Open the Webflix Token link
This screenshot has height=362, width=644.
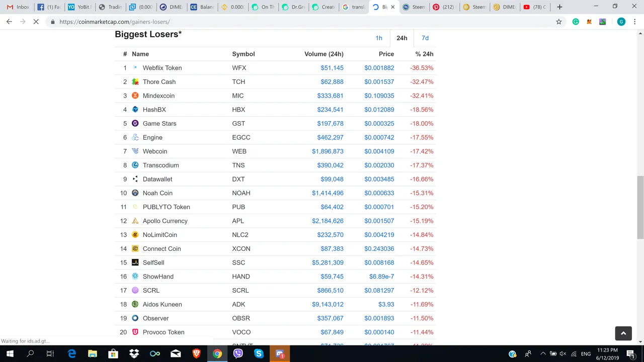point(162,68)
